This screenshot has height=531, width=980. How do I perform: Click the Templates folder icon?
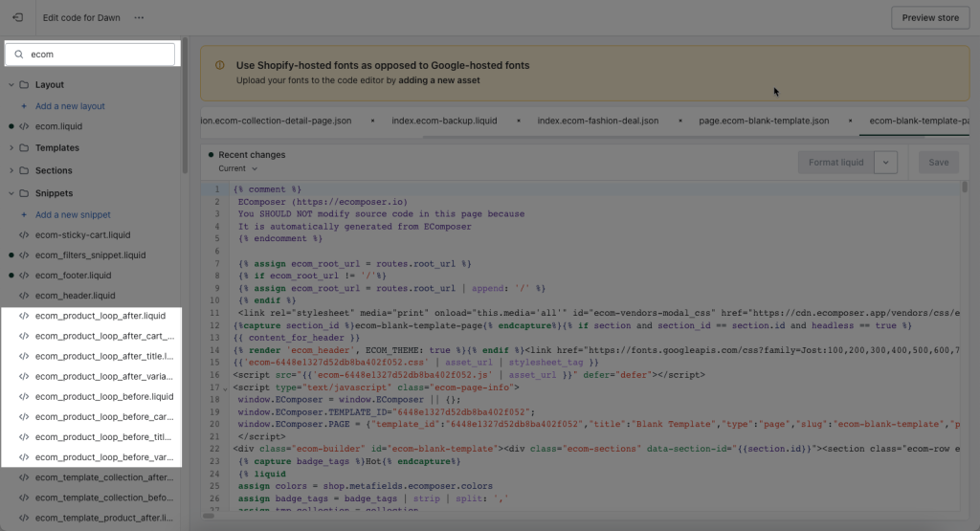pos(24,148)
